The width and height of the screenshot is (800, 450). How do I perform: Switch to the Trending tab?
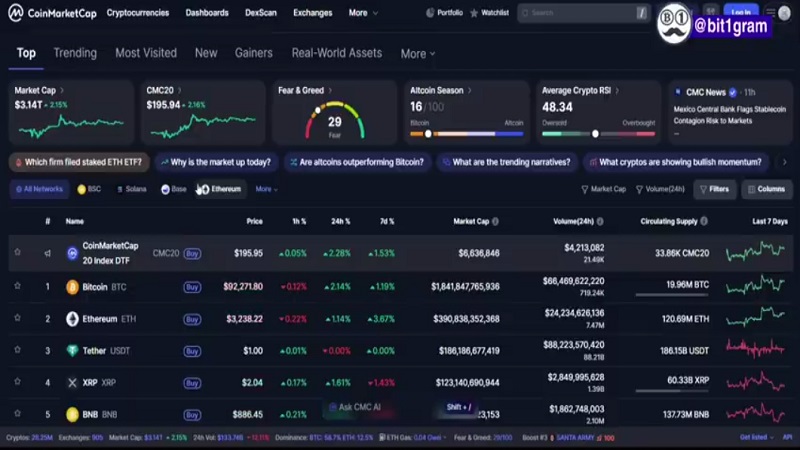[x=75, y=53]
